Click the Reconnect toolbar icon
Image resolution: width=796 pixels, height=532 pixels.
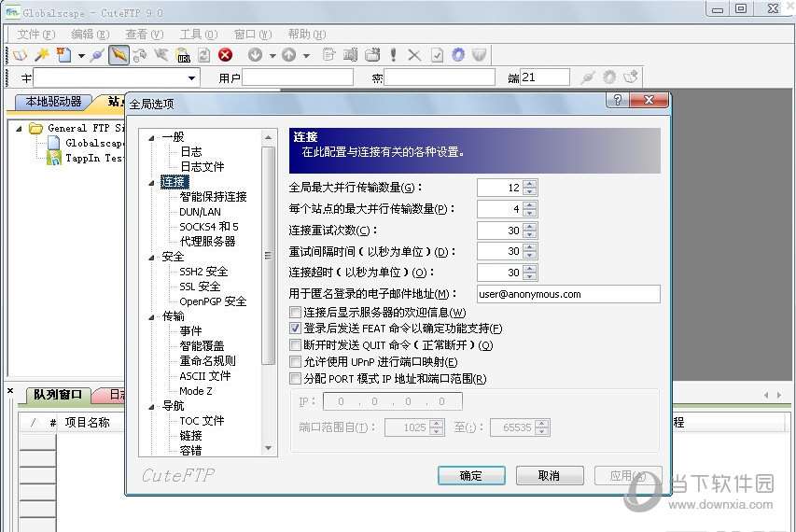point(140,55)
